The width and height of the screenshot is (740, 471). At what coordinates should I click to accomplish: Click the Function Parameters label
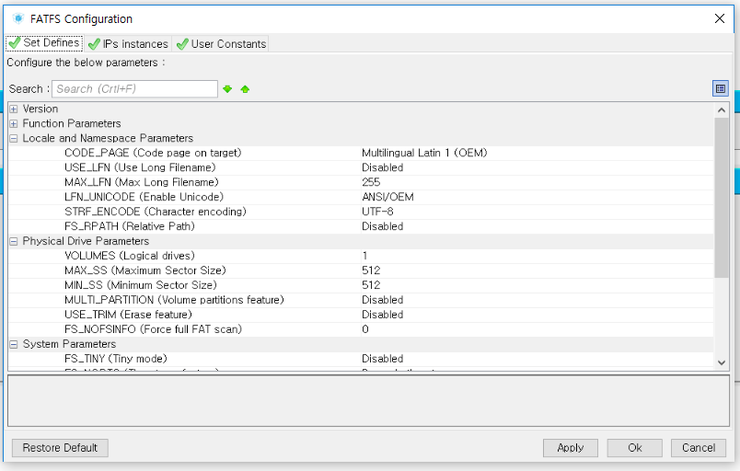point(72,124)
